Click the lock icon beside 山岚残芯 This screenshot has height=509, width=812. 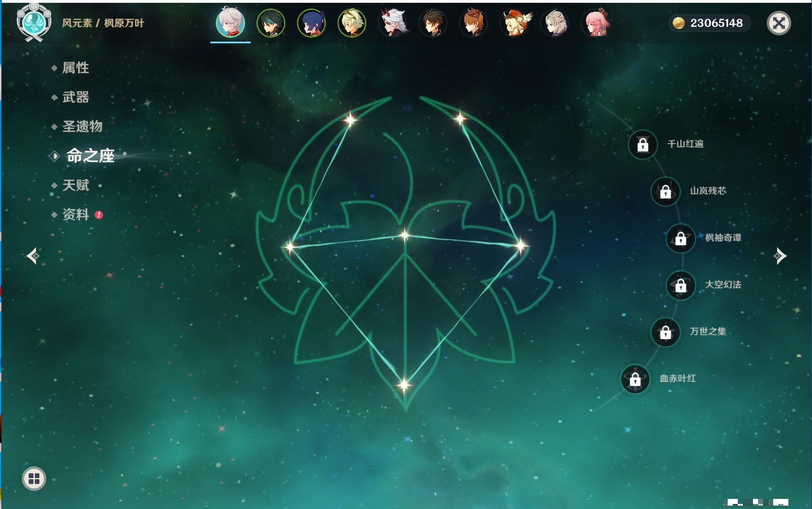[666, 192]
